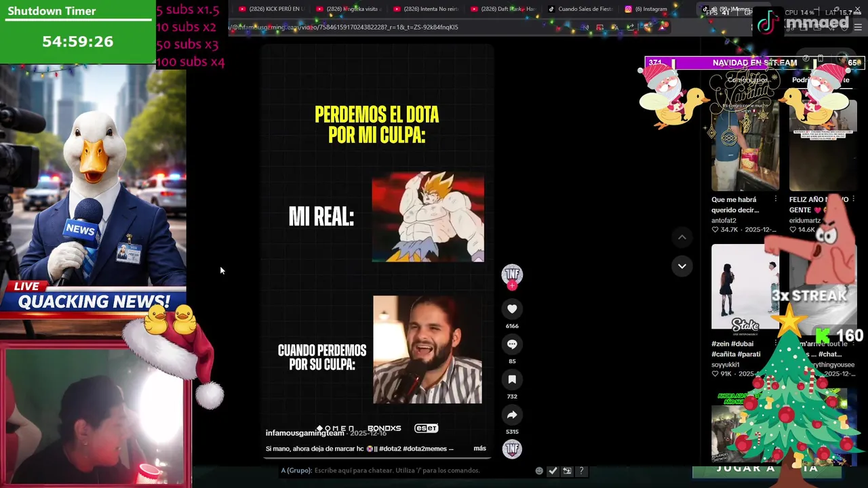Click the 'eridumartz' username text
The height and width of the screenshot is (488, 868).
805,220
